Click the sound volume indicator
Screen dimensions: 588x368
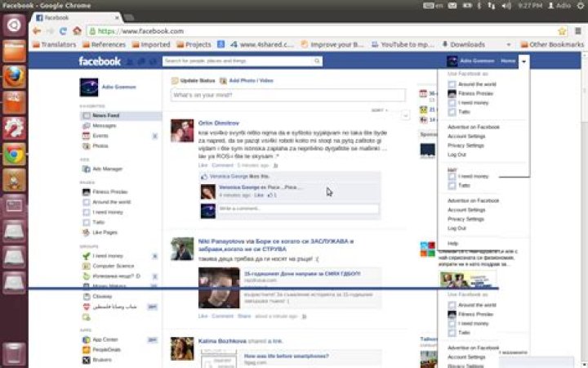click(506, 5)
